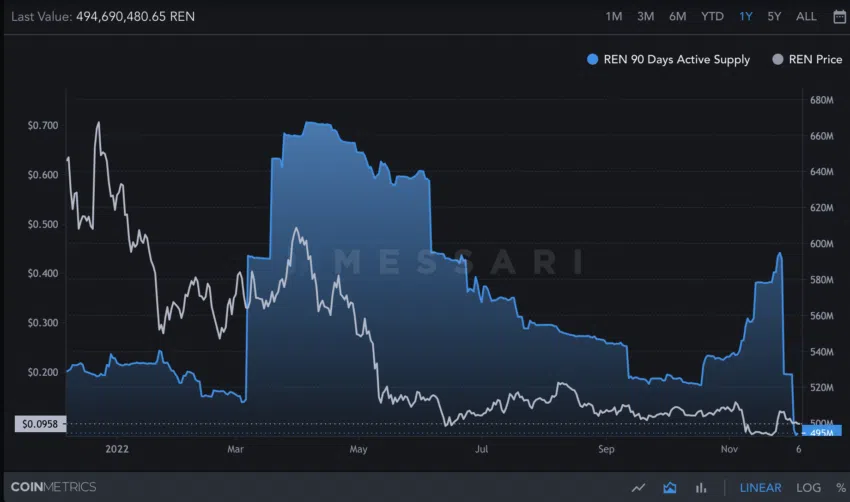Image resolution: width=850 pixels, height=502 pixels.
Task: Switch to LOG scale
Action: click(808, 487)
